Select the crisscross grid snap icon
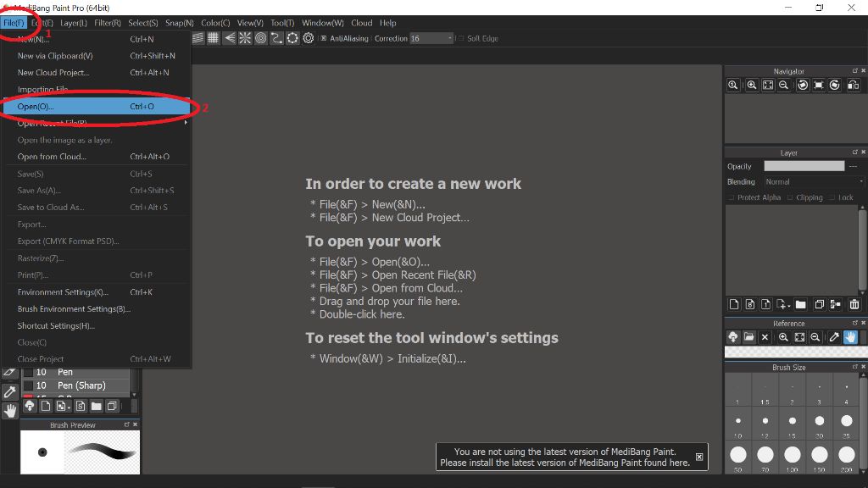Viewport: 868px width, 488px height. click(213, 38)
